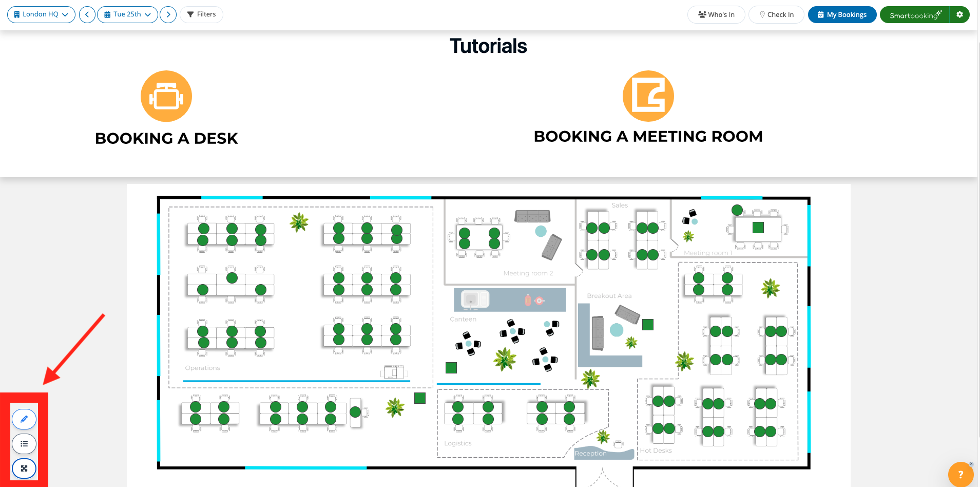
Task: Click the BOOKING A DESK heading text
Action: click(x=166, y=138)
